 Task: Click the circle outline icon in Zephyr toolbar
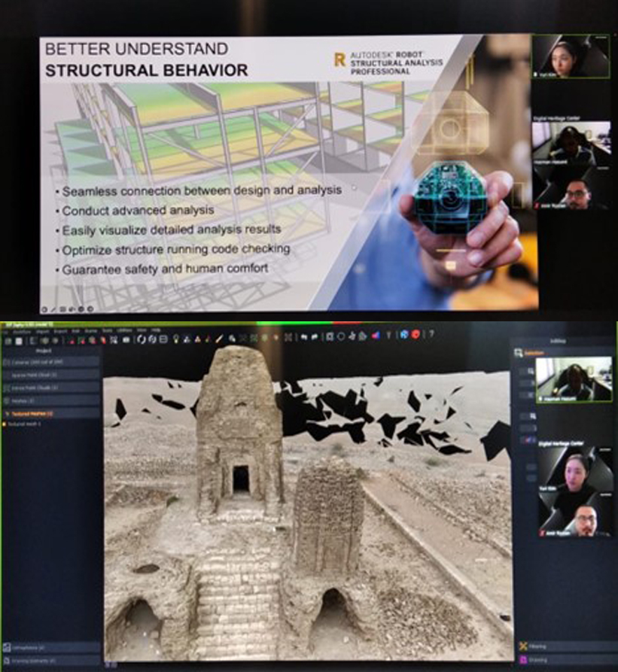[341, 336]
